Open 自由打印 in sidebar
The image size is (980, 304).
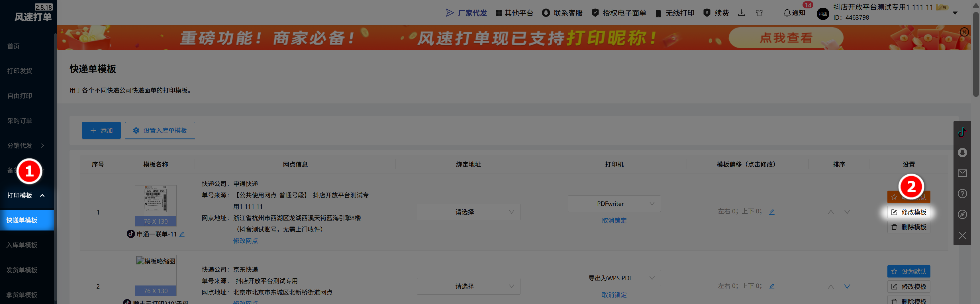click(x=20, y=95)
